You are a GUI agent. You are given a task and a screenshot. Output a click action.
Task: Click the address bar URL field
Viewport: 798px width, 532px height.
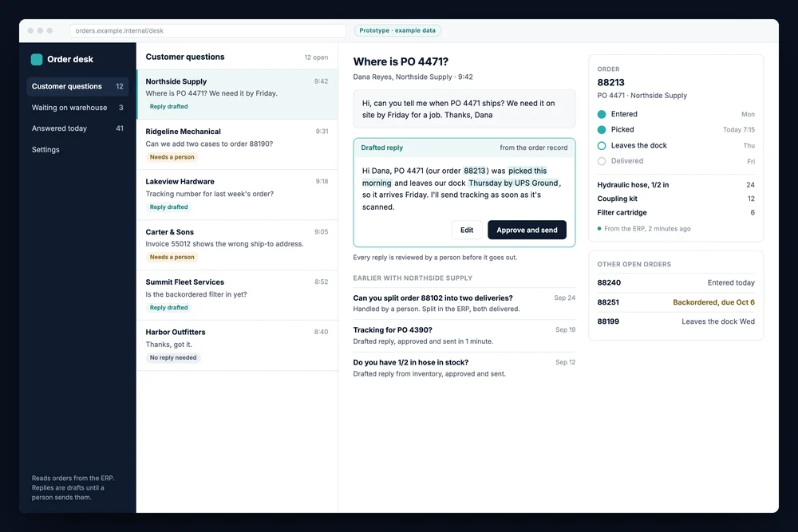coord(207,30)
